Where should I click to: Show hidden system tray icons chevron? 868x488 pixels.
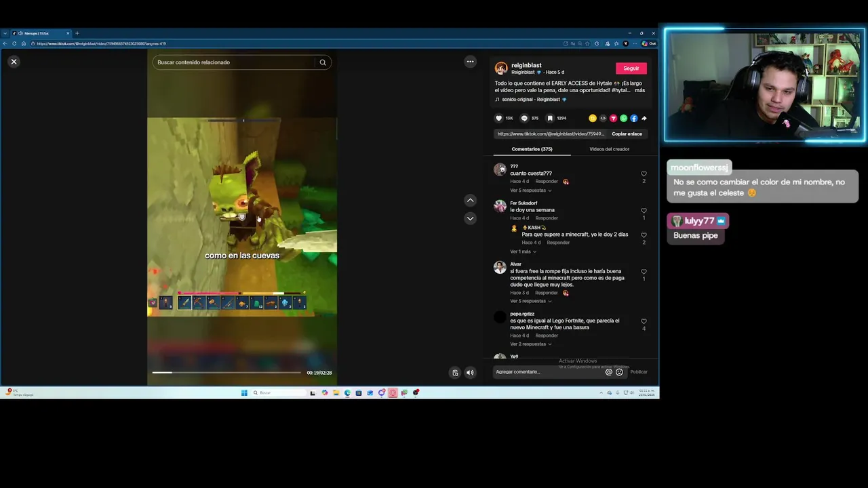601,392
